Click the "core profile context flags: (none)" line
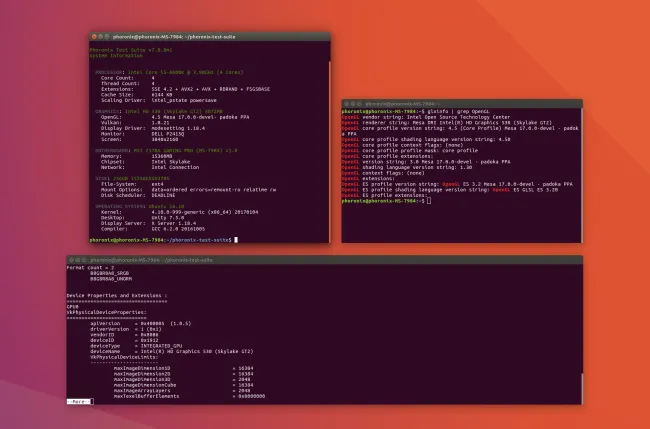The image size is (650, 429). (403, 145)
